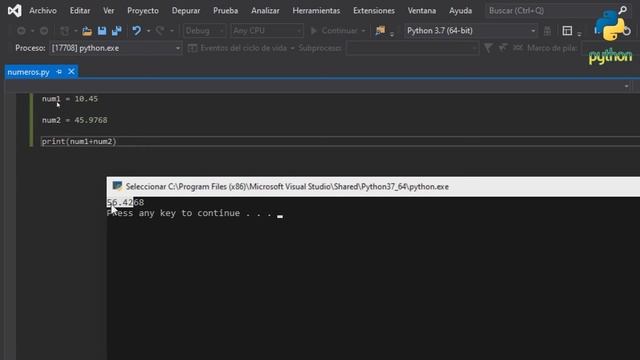Click the Python environments icon
Screen dimensions: 640x360
[380, 30]
